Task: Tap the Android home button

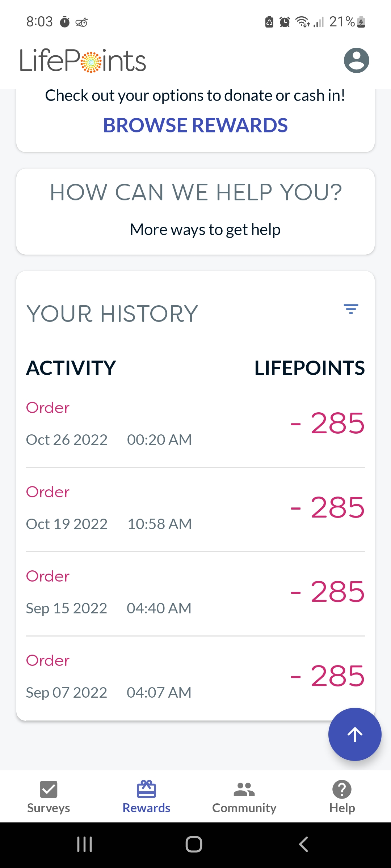Action: 194,844
